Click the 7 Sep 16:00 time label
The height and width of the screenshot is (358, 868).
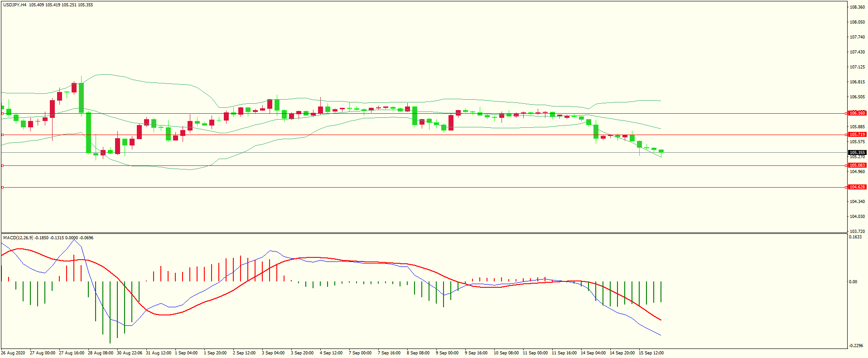pyautogui.click(x=389, y=353)
